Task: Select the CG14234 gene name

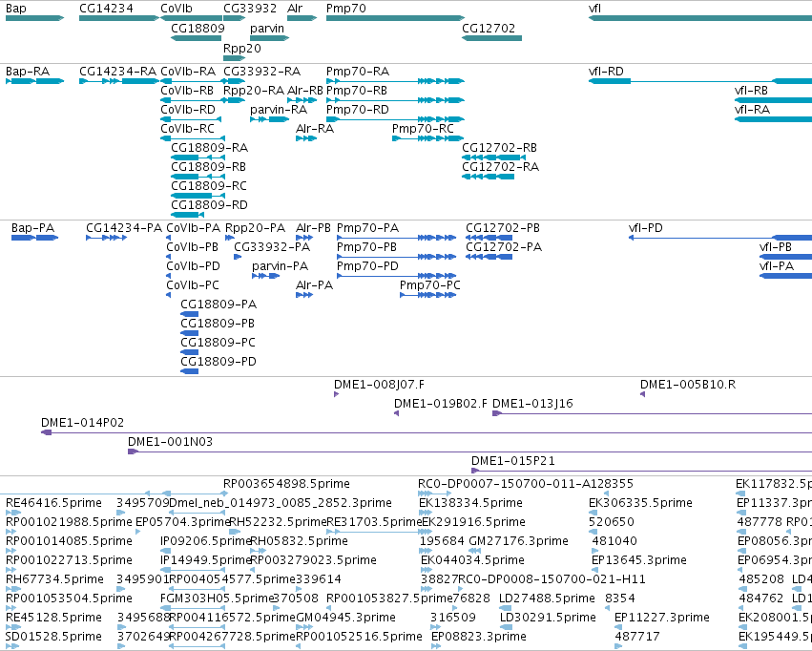Action: (x=106, y=9)
